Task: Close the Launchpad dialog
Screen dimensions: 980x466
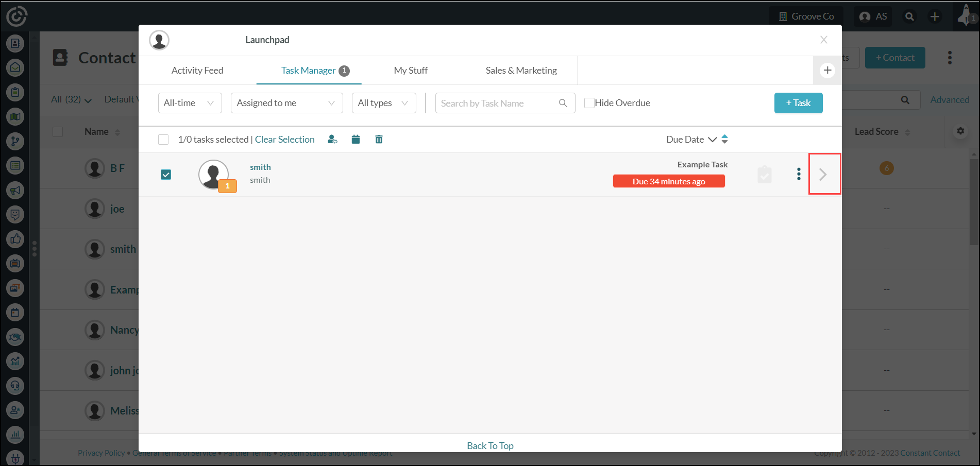Action: point(824,40)
